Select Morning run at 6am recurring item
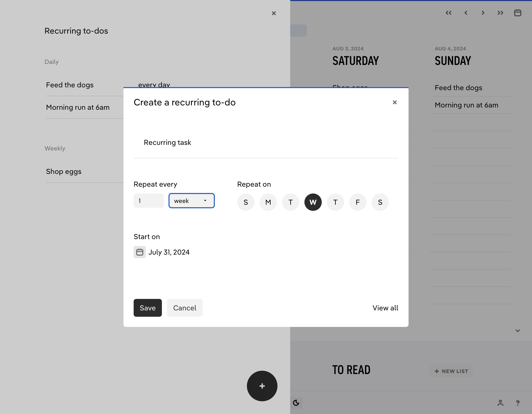This screenshot has width=532, height=414. click(x=78, y=107)
